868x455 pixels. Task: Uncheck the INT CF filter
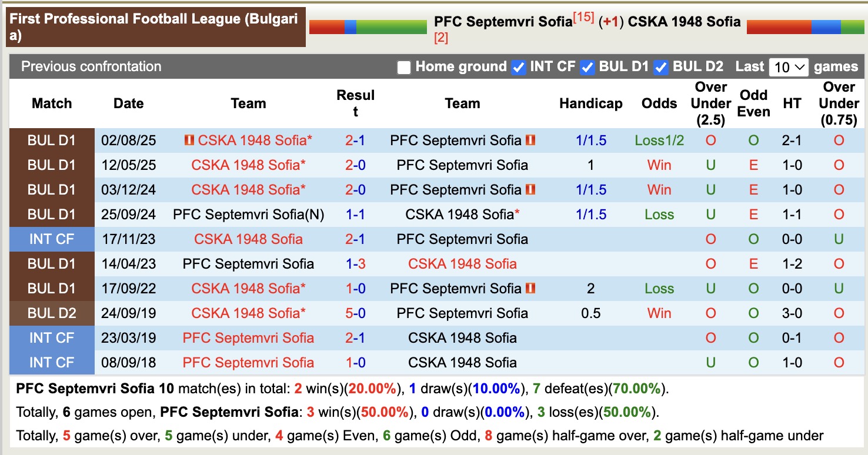(x=518, y=67)
